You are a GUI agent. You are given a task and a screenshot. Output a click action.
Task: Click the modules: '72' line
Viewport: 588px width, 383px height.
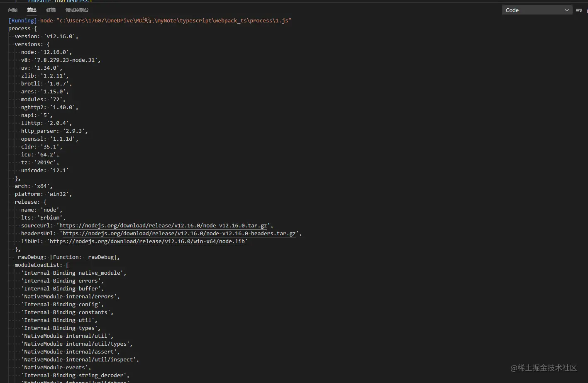[x=43, y=100]
